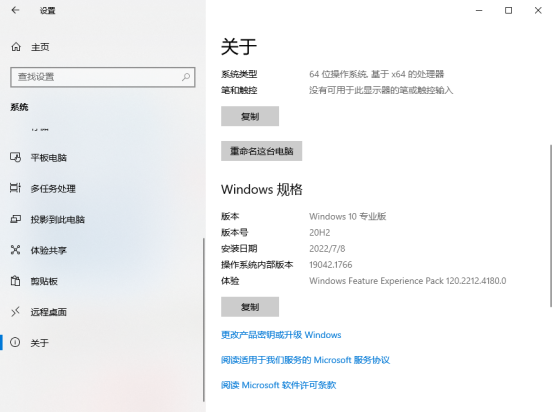Click the 重命名这台电脑 button

[x=261, y=151]
